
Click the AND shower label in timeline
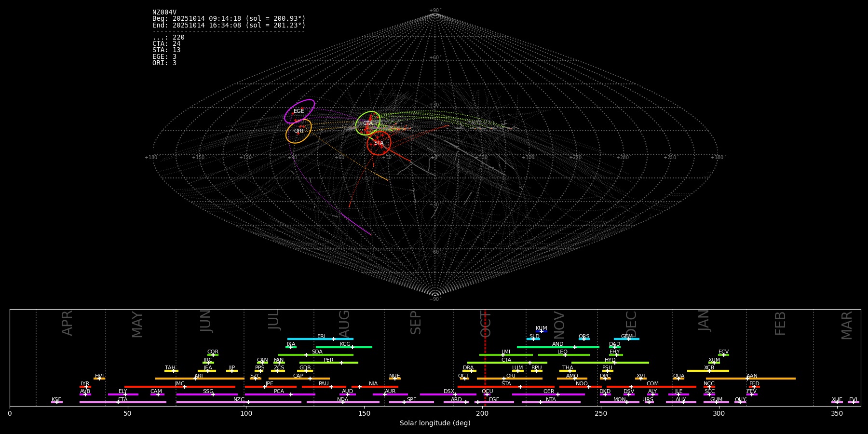557,344
